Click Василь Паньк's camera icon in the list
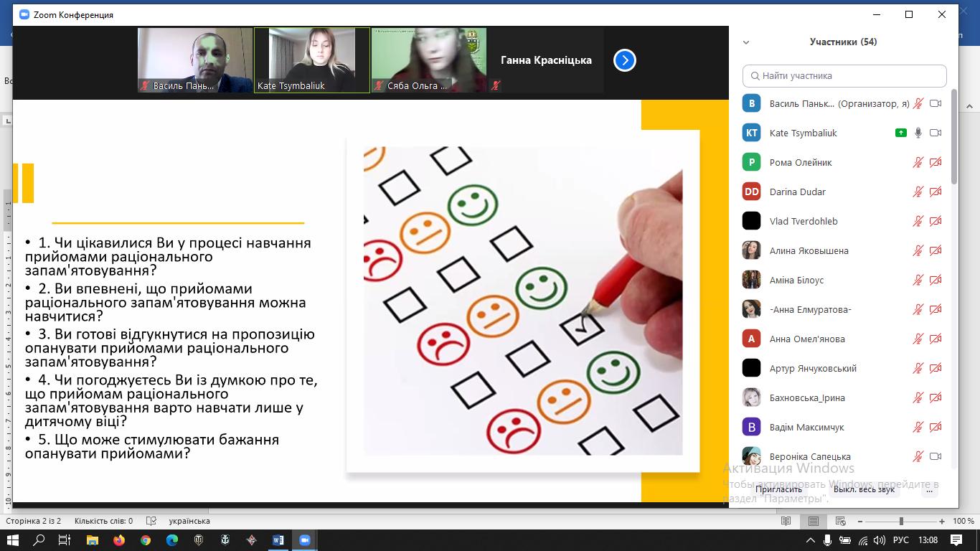The width and height of the screenshot is (980, 551). (x=935, y=103)
